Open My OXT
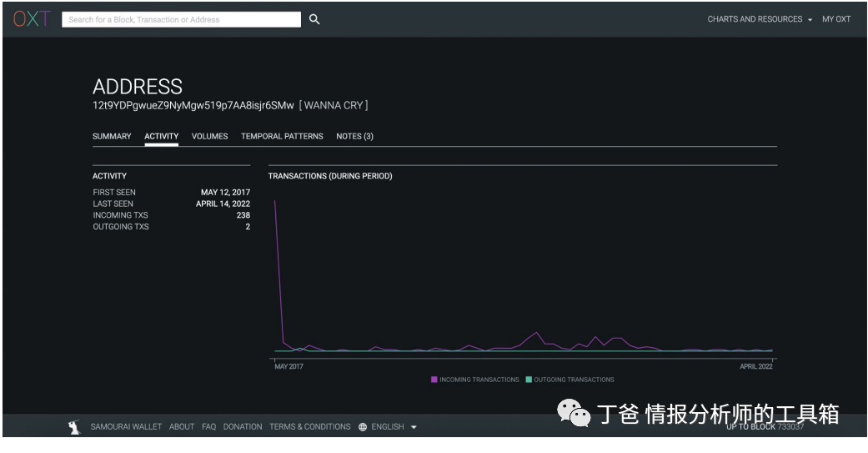This screenshot has height=453, width=868. coord(836,19)
